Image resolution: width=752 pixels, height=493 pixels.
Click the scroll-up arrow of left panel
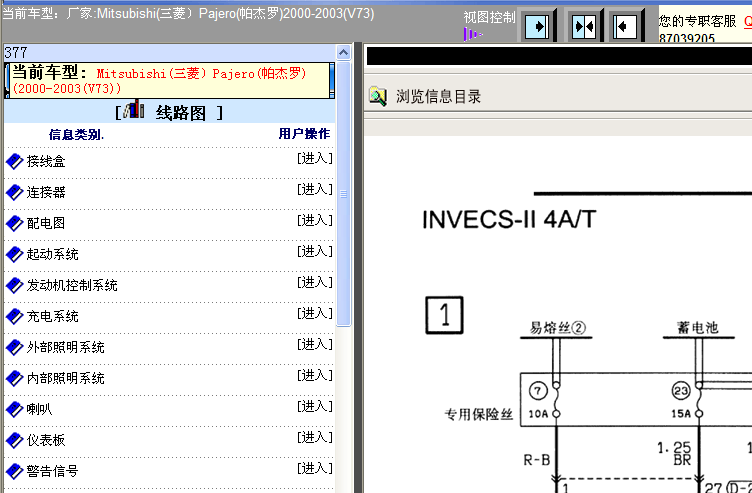(x=343, y=52)
